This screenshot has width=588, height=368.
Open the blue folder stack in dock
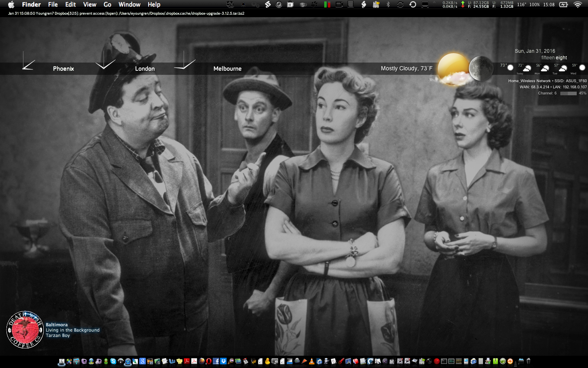521,361
